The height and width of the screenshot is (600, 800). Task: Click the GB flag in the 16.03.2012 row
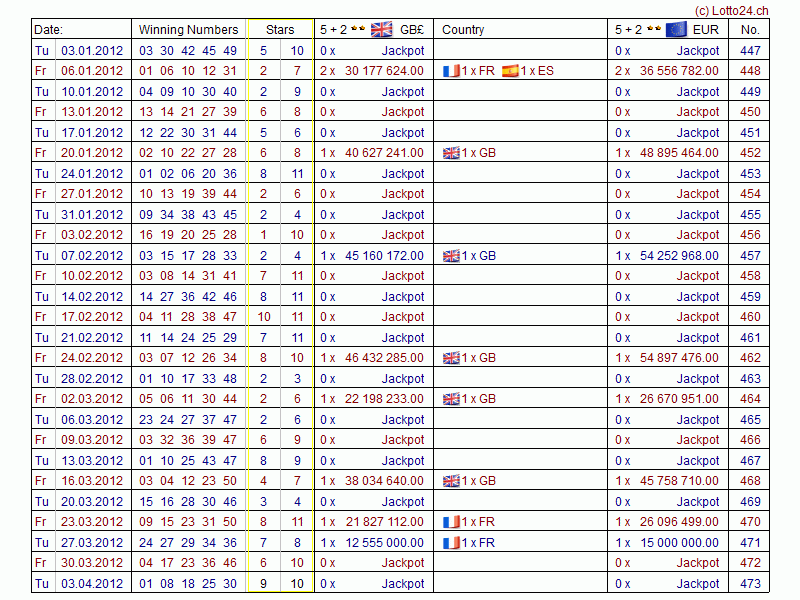[x=450, y=481]
